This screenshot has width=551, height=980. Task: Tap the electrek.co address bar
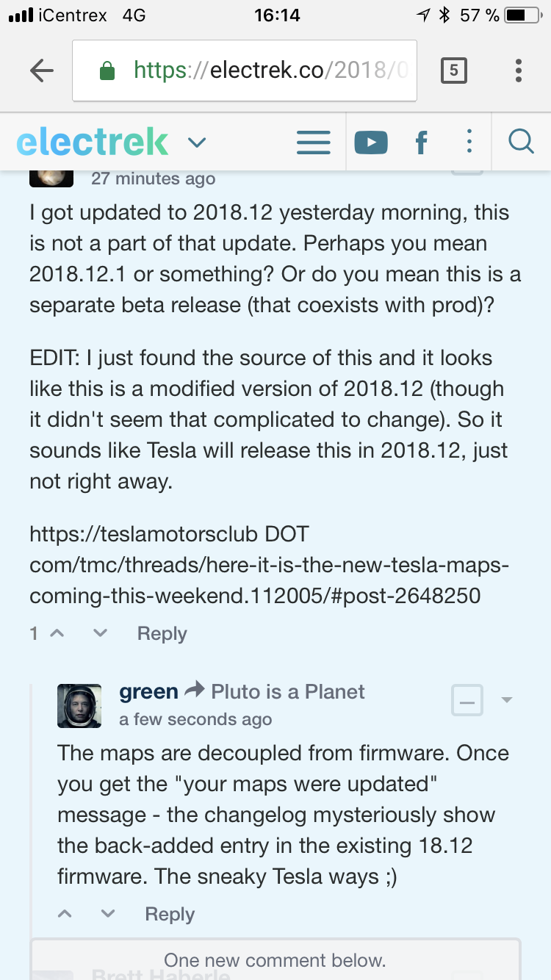coord(245,71)
